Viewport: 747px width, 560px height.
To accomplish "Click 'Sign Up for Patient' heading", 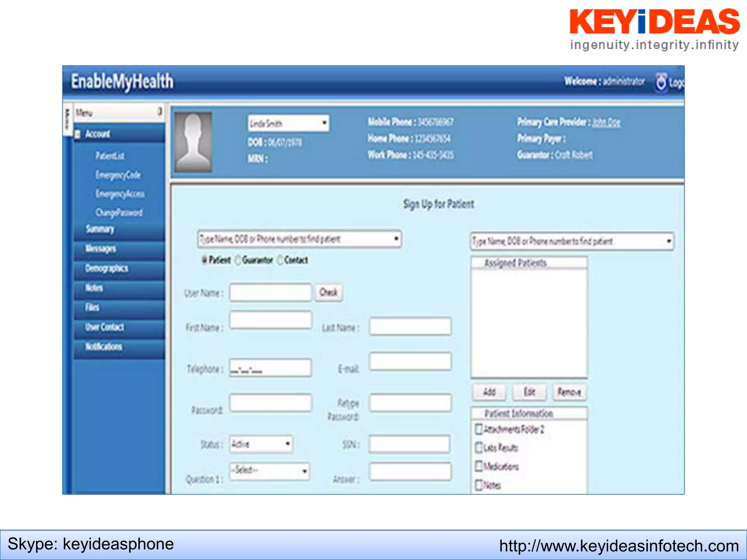I will (438, 204).
